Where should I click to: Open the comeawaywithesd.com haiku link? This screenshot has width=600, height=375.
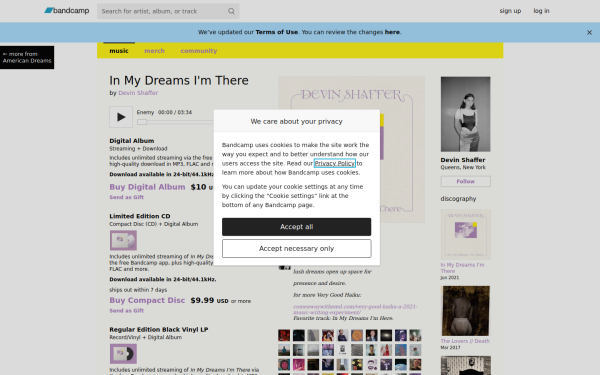click(355, 309)
